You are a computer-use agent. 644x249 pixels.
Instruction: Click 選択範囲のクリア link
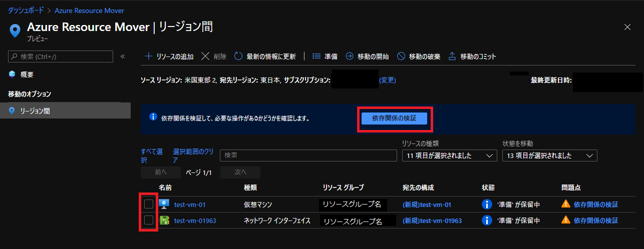[x=193, y=156]
